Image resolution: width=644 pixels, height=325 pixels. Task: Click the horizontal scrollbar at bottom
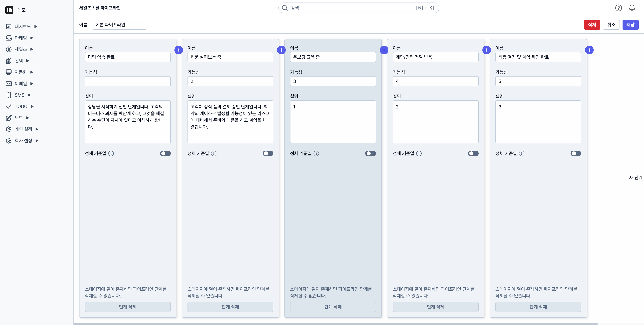coord(335,324)
